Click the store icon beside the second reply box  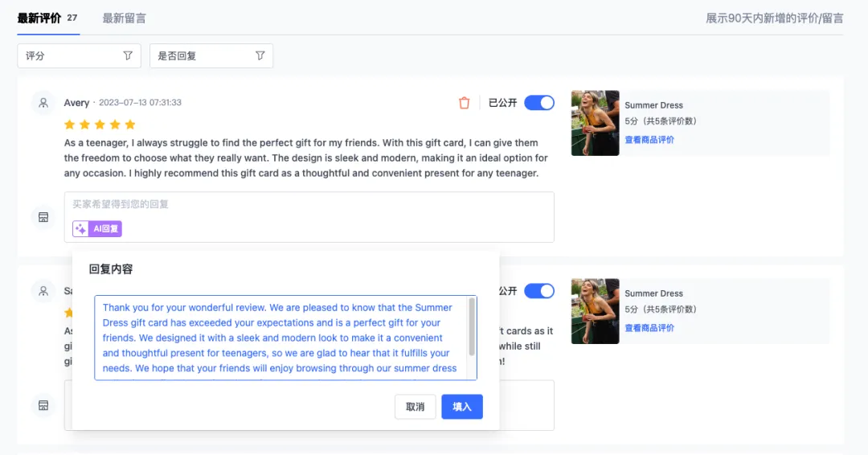click(x=43, y=405)
